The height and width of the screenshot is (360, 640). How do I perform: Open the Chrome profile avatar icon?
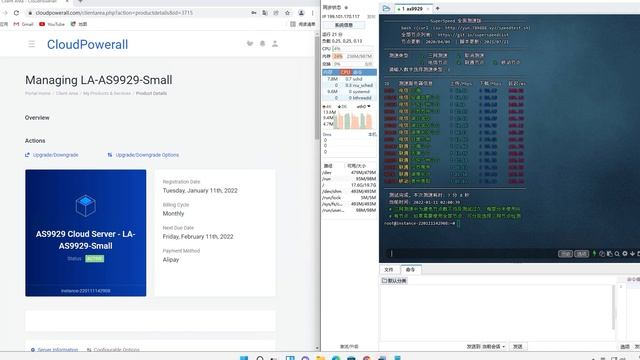click(301, 13)
